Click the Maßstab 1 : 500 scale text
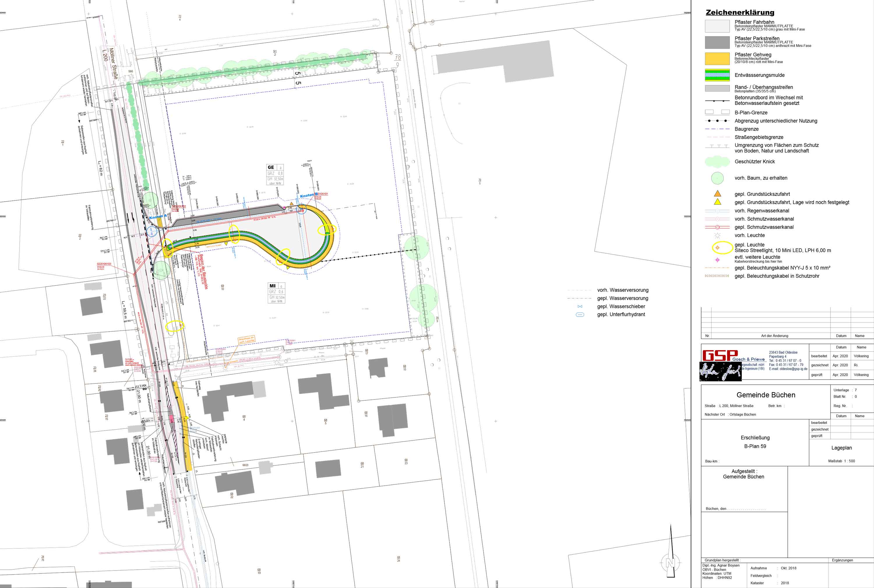This screenshot has width=874, height=588. pos(841,461)
